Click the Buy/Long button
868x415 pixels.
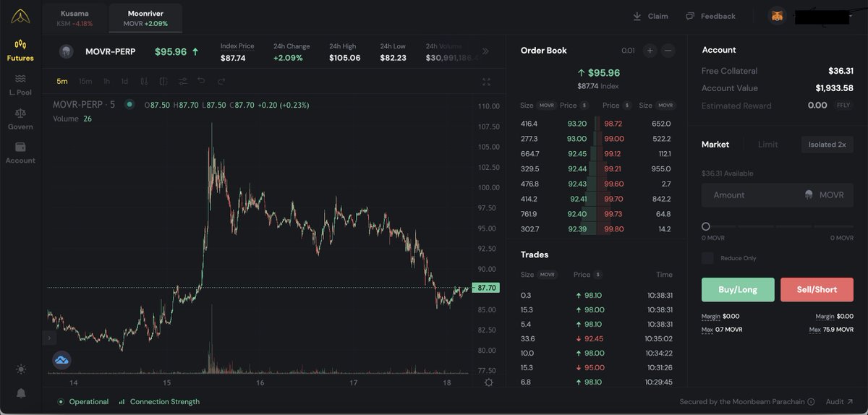(738, 290)
